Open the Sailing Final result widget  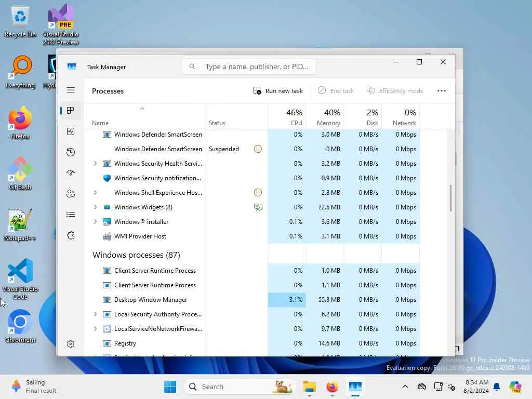(x=33, y=387)
